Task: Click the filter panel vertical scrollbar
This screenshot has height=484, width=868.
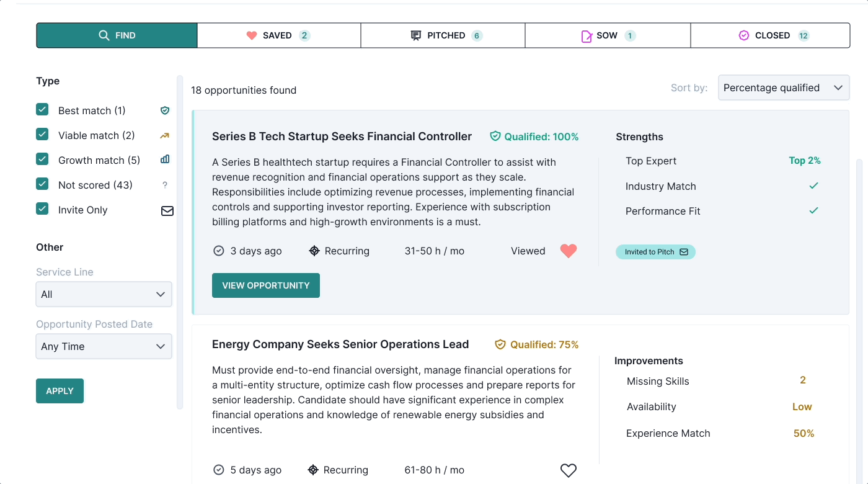Action: (180, 242)
